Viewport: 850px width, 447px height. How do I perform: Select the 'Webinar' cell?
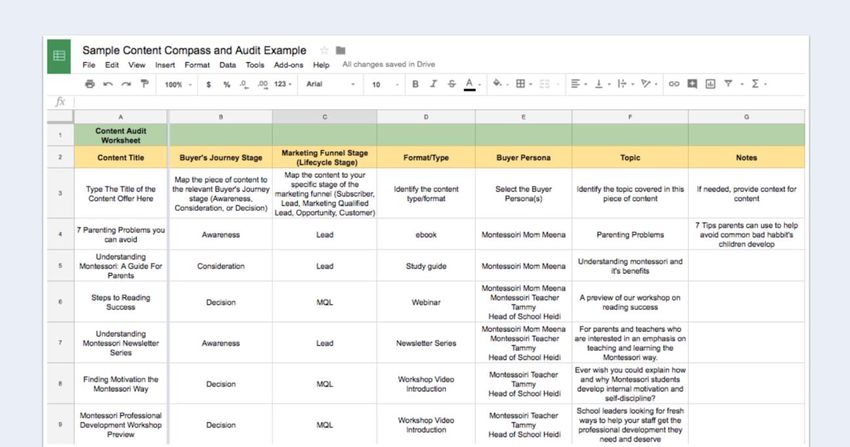426,302
